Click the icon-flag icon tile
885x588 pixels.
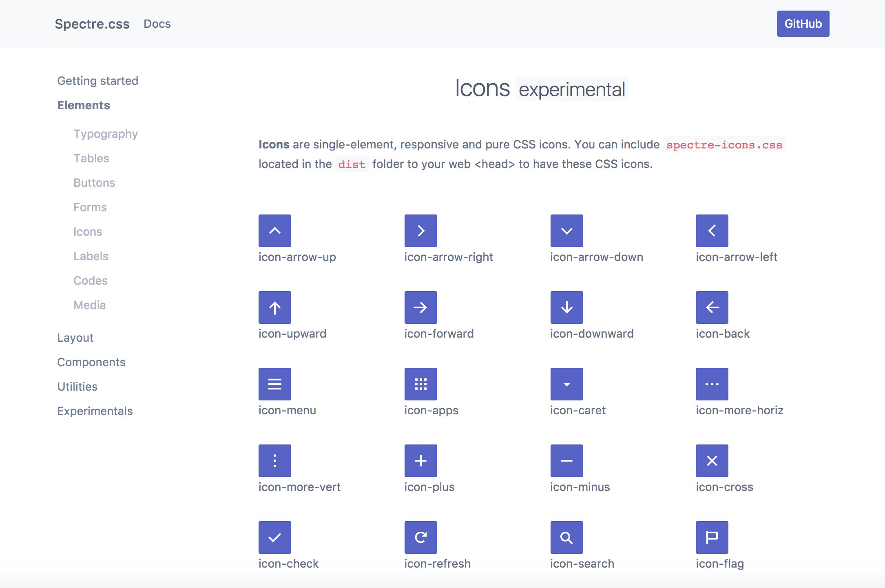(712, 537)
